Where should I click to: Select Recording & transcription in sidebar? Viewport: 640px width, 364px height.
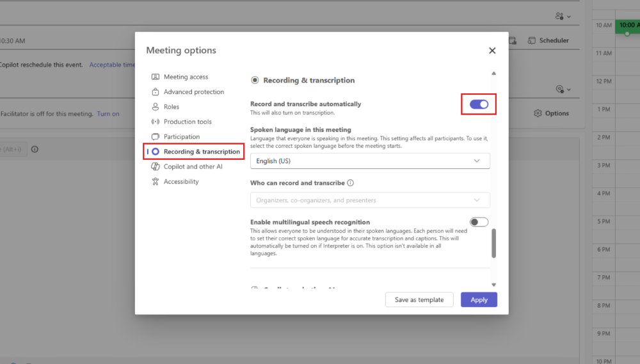tap(194, 152)
